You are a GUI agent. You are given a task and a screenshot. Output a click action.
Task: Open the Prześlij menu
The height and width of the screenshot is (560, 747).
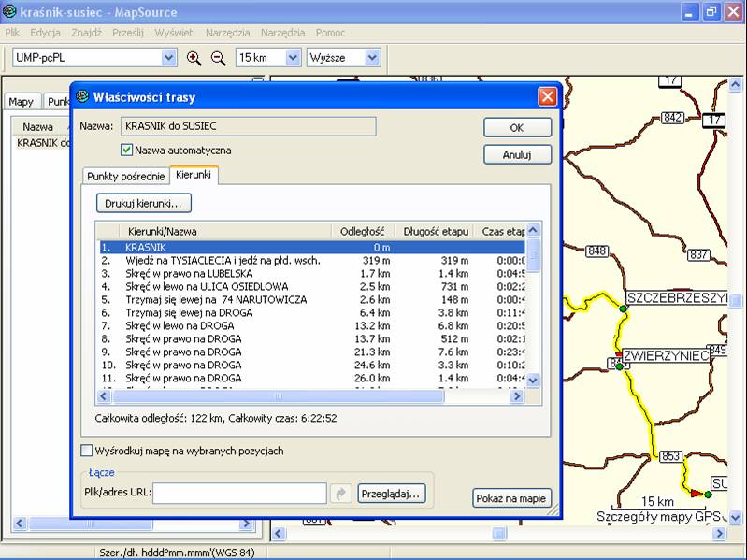tap(128, 33)
